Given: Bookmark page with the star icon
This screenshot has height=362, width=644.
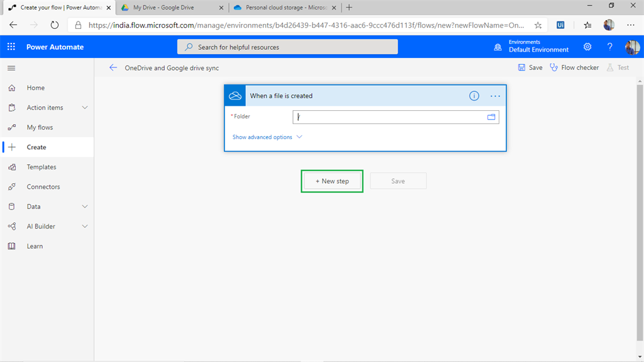Looking at the screenshot, I should click(538, 25).
